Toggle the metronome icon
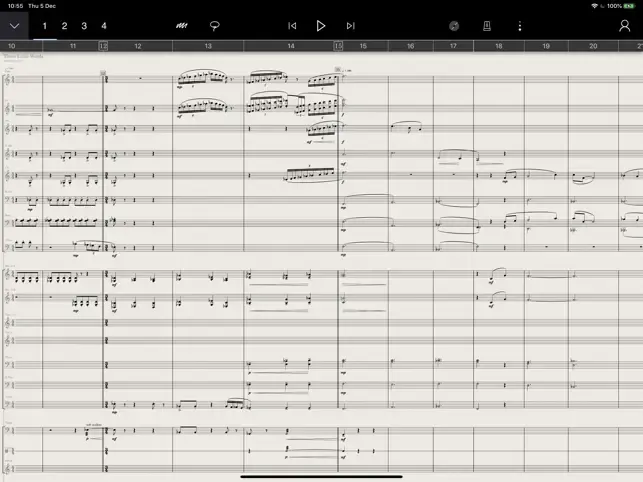This screenshot has height=482, width=643. coord(487,26)
